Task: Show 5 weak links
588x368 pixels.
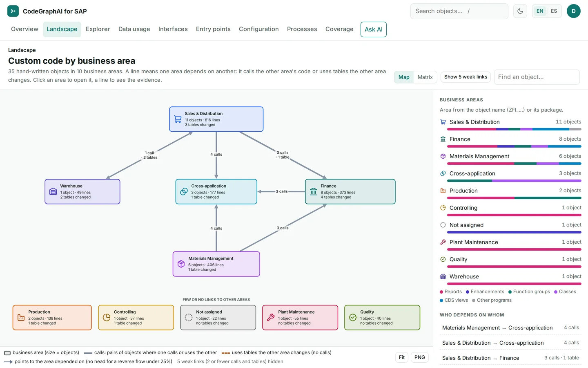Action: pyautogui.click(x=465, y=77)
